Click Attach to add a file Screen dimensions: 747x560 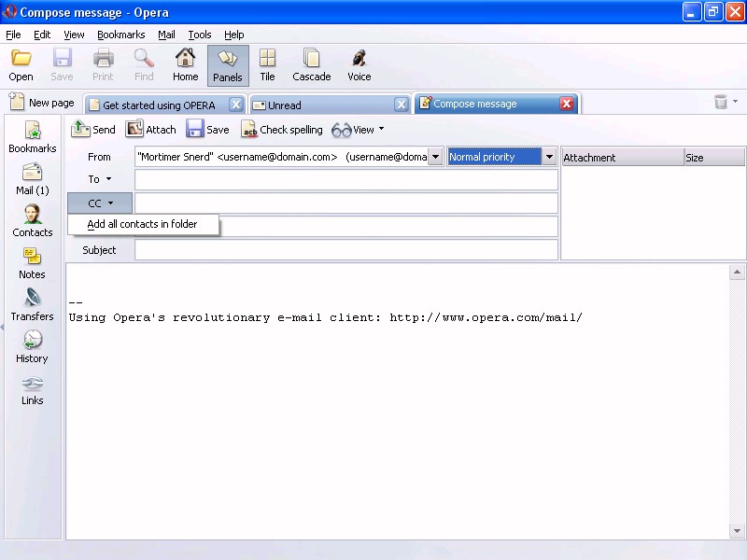click(x=151, y=130)
